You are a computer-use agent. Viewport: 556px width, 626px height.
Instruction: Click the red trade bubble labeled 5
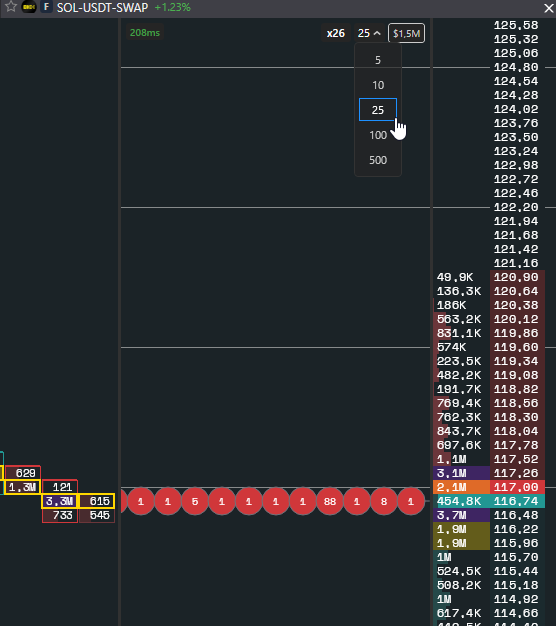pyautogui.click(x=195, y=501)
